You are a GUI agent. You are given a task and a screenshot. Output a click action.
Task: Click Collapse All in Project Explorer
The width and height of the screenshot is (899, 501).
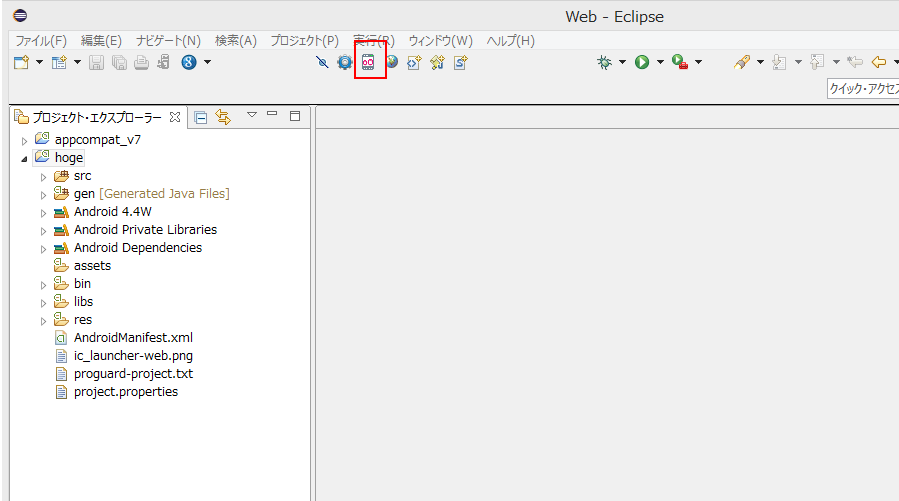click(x=201, y=118)
